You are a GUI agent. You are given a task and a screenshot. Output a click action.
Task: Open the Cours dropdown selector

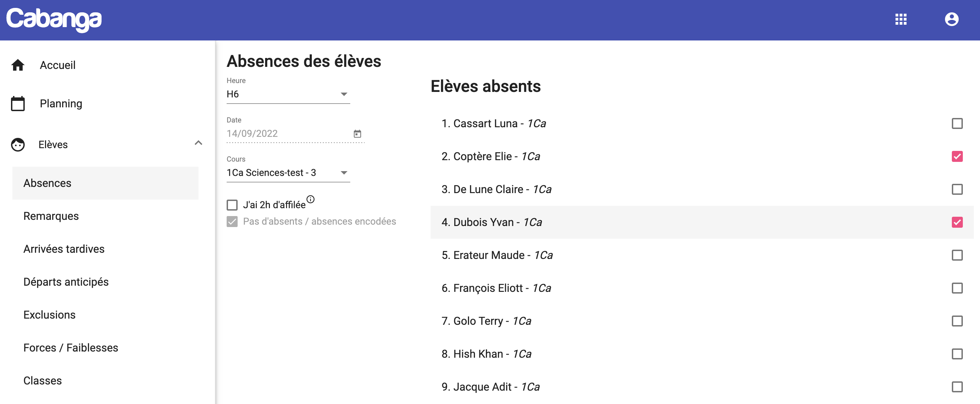(x=288, y=173)
